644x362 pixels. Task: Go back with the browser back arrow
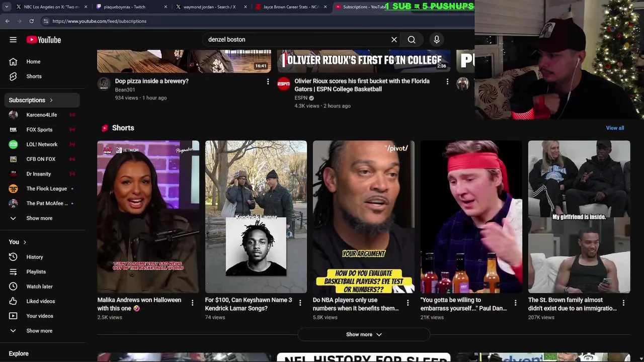coord(8,21)
